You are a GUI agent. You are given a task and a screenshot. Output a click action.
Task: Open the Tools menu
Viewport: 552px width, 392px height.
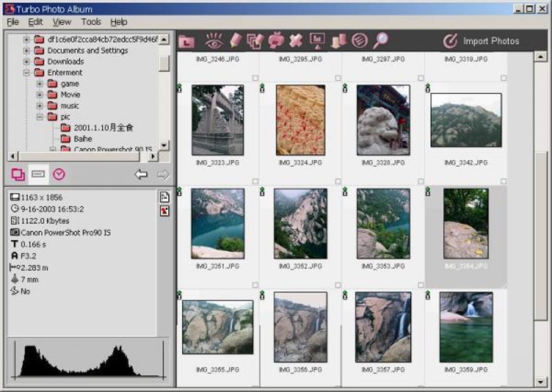[90, 22]
